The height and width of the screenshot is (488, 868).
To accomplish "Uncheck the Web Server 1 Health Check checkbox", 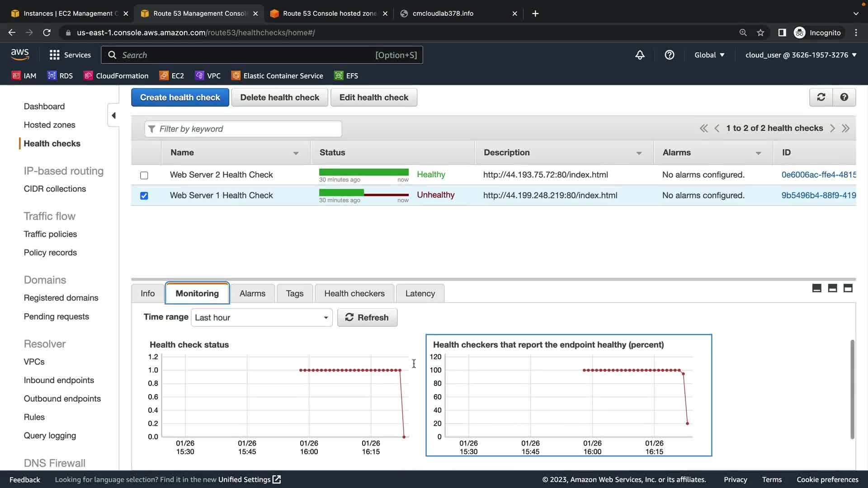I will point(144,196).
